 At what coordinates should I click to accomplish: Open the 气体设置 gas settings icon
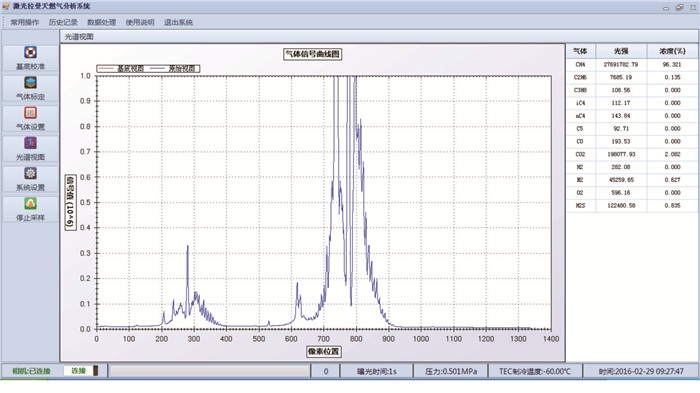(30, 113)
